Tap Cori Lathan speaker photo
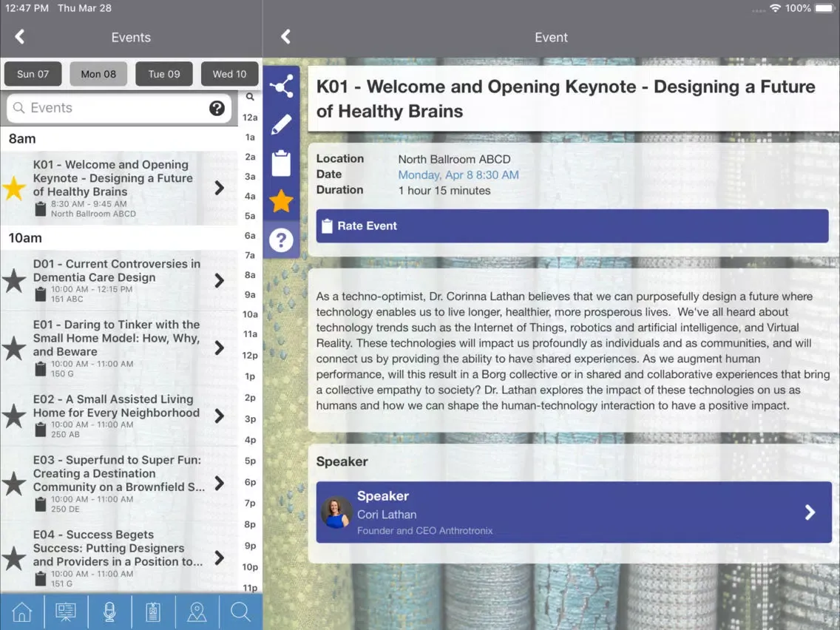Image resolution: width=840 pixels, height=630 pixels. [x=336, y=512]
